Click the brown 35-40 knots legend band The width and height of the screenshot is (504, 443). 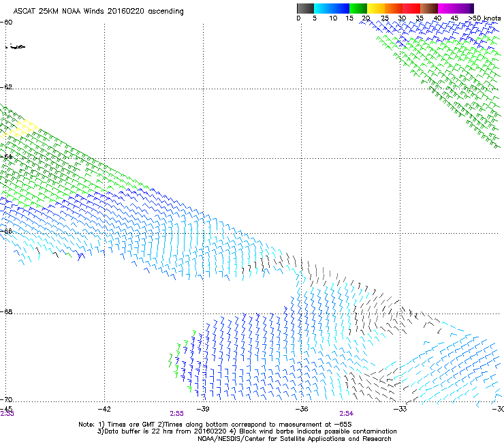(x=429, y=8)
